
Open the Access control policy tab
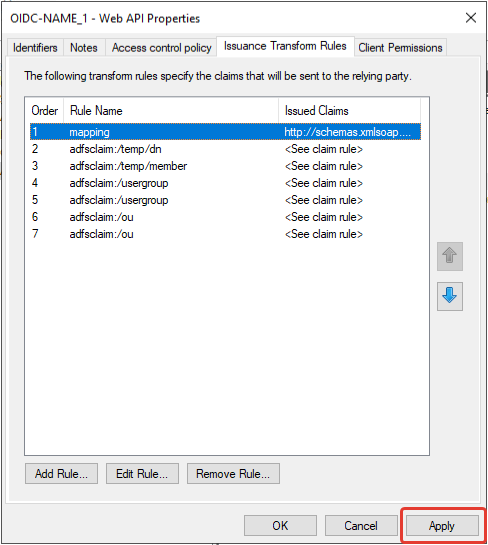coord(161,48)
